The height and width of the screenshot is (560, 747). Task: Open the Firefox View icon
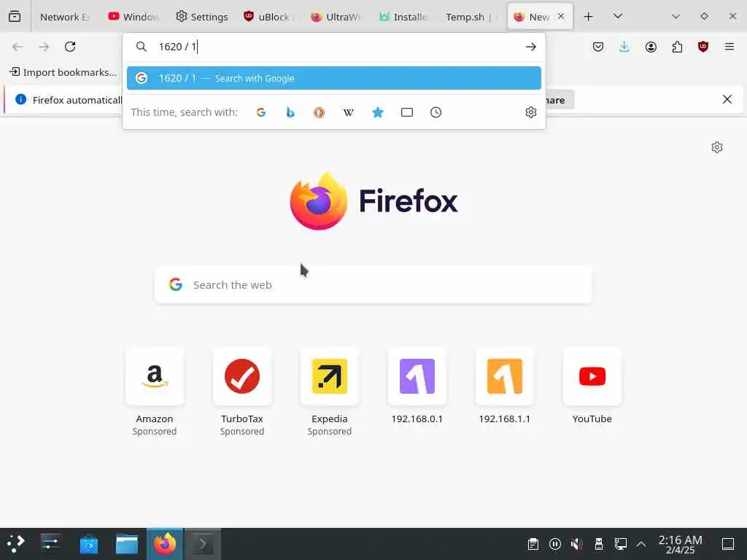click(15, 17)
